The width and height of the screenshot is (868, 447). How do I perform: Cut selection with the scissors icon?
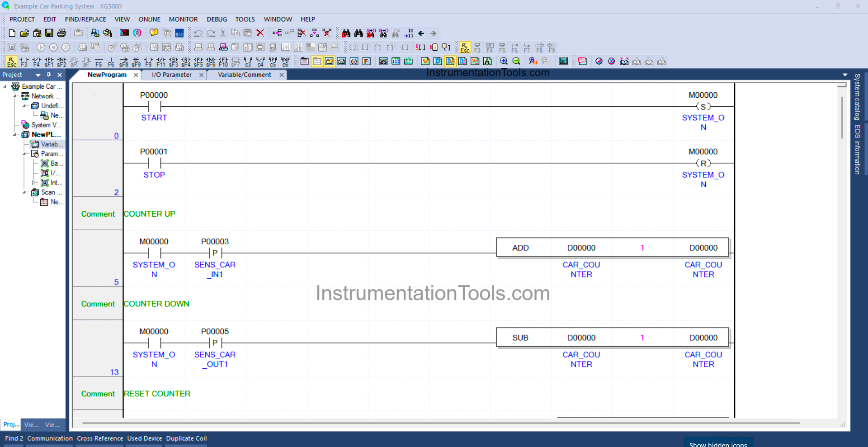coord(223,33)
